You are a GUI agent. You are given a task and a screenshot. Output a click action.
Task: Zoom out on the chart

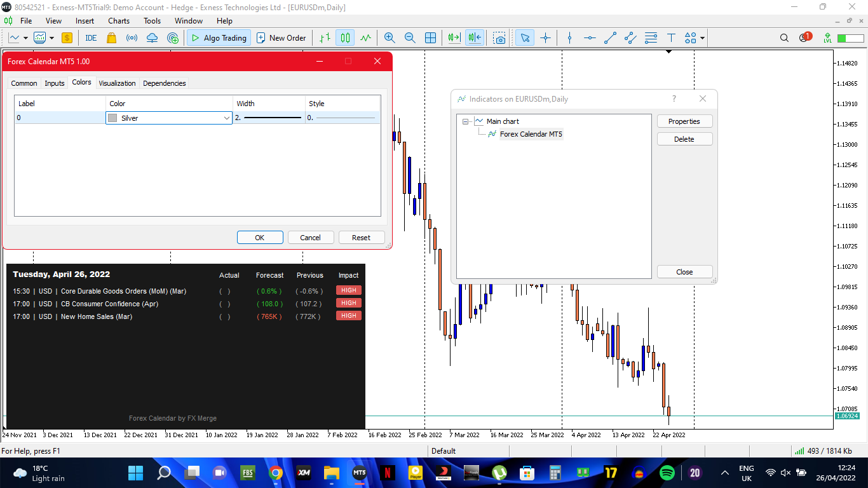point(410,37)
